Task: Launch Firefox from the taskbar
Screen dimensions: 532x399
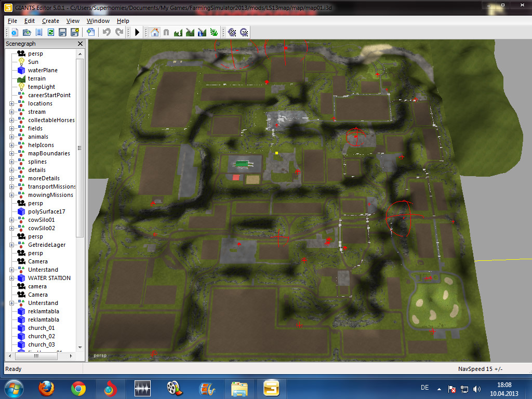Action: (x=46, y=389)
